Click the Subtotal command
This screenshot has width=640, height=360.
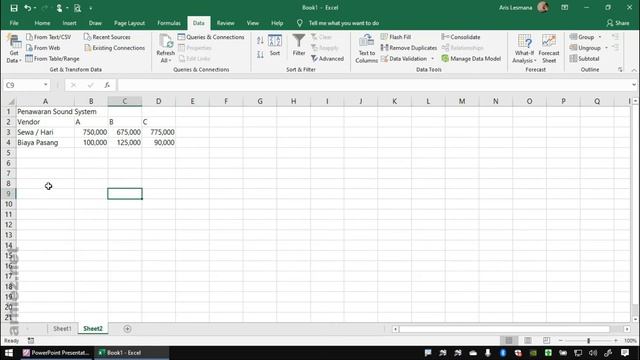click(584, 59)
